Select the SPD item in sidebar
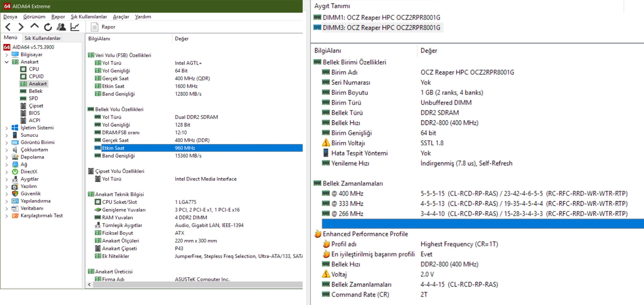Screen dimensions: 644x305 pos(33,99)
